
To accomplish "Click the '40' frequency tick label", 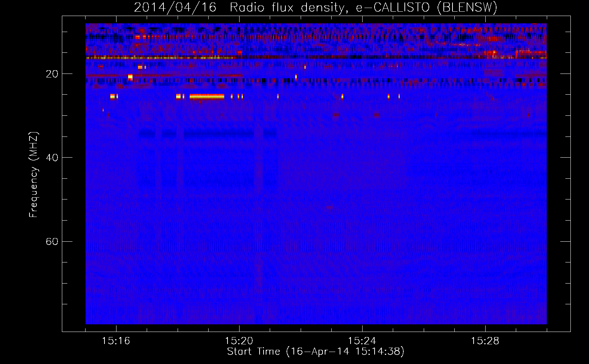I will (52, 158).
